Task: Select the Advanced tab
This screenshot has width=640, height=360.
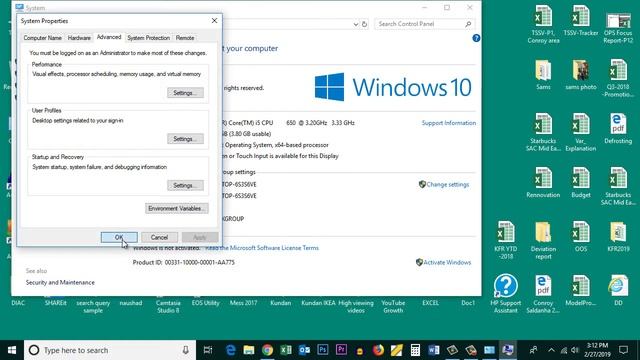Action: tap(109, 37)
